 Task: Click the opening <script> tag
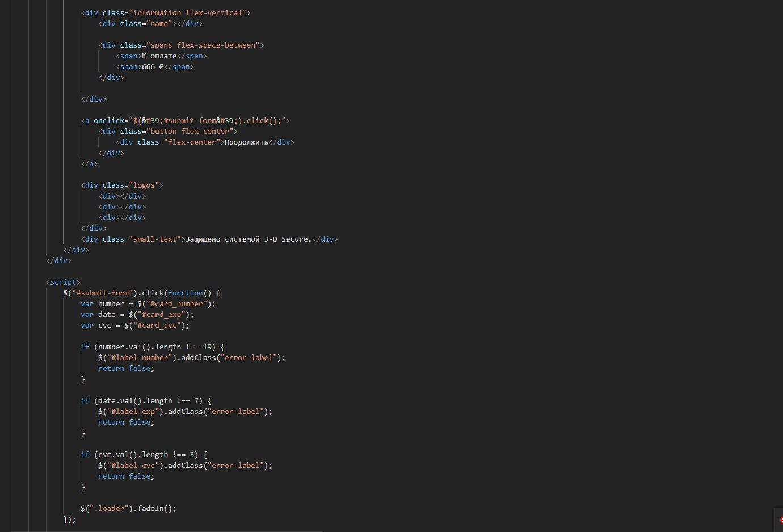pos(63,282)
